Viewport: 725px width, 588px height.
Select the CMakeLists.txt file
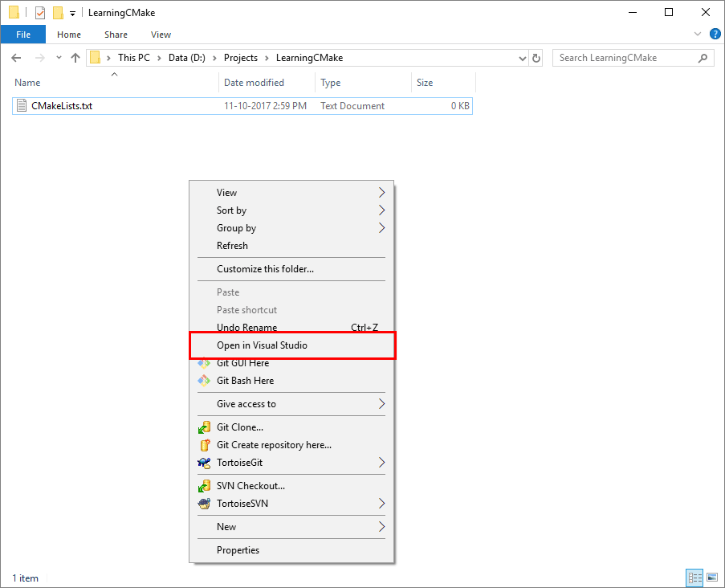242,106
